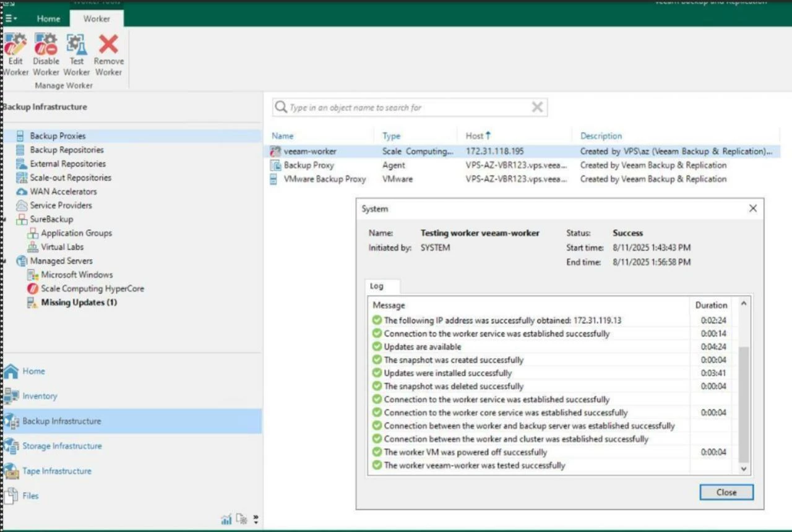
Task: Click the SureBackup tree icon
Action: (21, 219)
